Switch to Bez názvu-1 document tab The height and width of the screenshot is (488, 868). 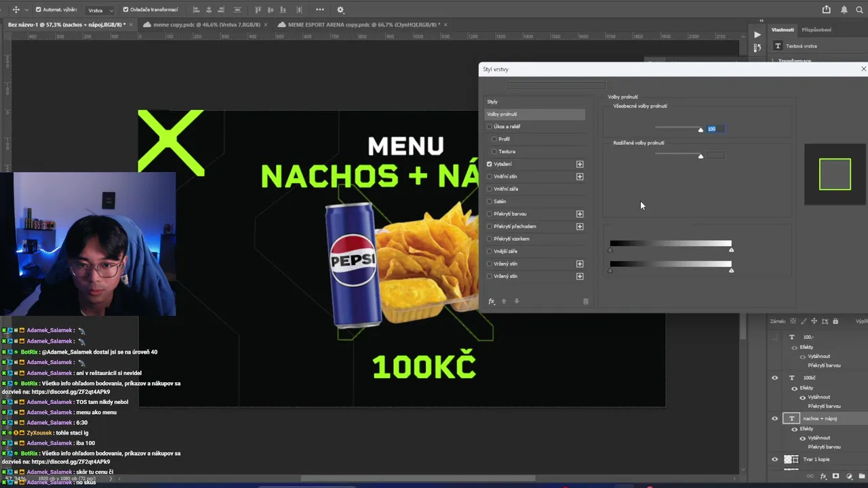(66, 24)
